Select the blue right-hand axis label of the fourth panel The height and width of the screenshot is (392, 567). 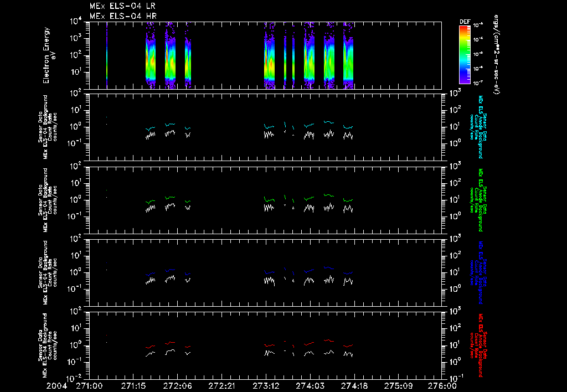click(478, 272)
